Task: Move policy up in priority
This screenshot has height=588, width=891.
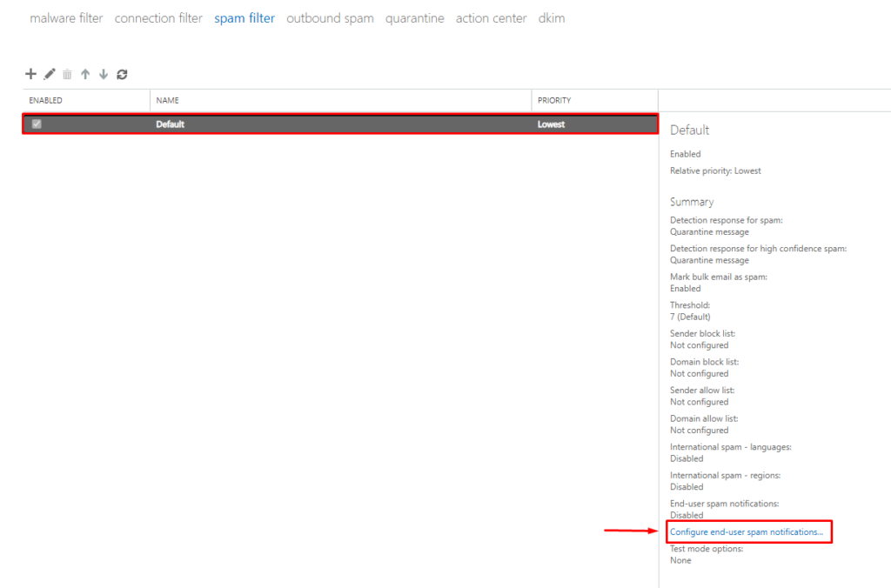Action: click(x=85, y=74)
